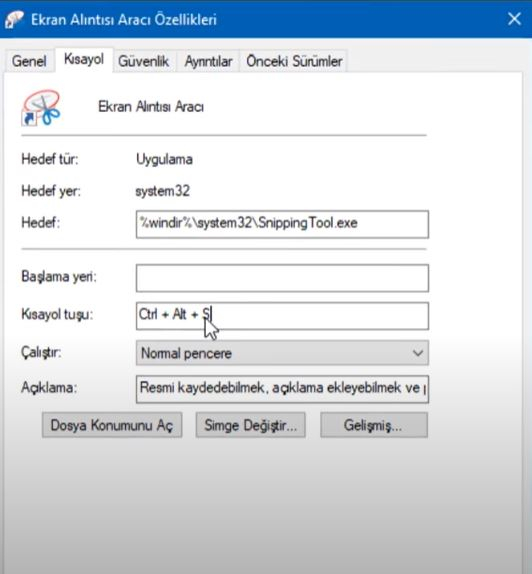This screenshot has width=532, height=574.
Task: Expand the Çalıştır Normal pencere dropdown
Action: click(282, 353)
